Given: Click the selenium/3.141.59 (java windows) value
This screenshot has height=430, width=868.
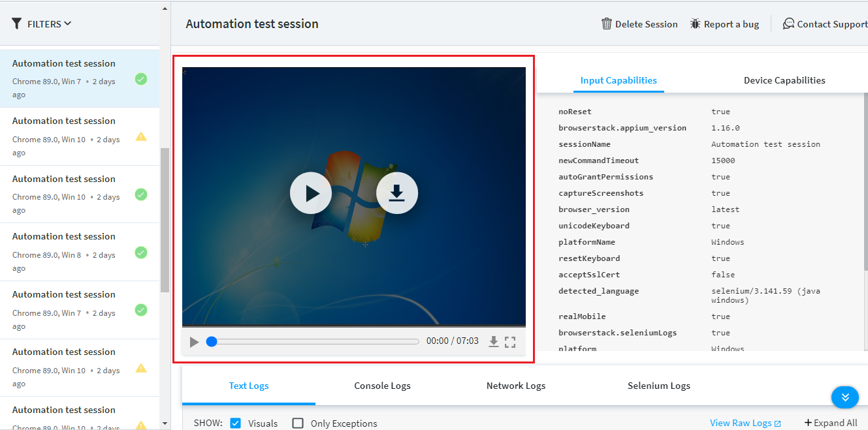Looking at the screenshot, I should [765, 296].
